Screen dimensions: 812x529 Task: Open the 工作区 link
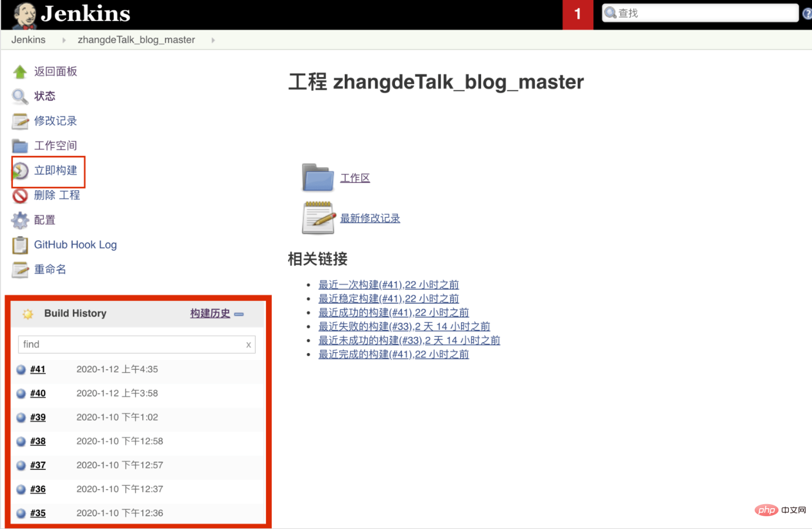click(355, 178)
